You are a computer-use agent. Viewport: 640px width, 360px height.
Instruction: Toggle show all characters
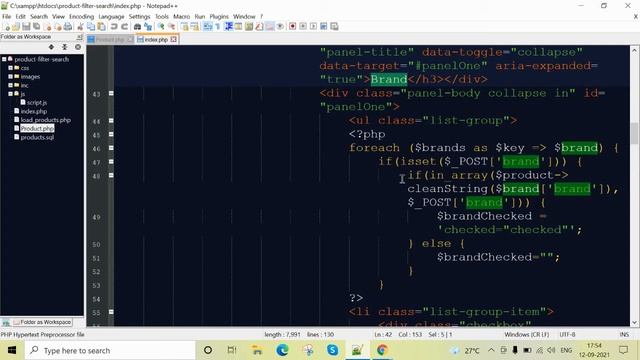[x=217, y=27]
